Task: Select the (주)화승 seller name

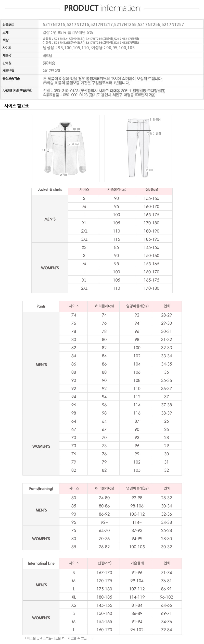Action: click(x=49, y=63)
